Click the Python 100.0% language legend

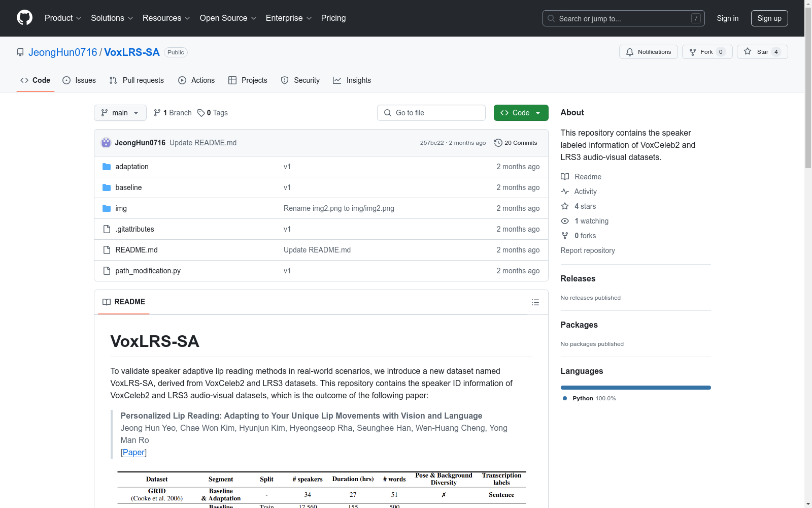pyautogui.click(x=589, y=398)
